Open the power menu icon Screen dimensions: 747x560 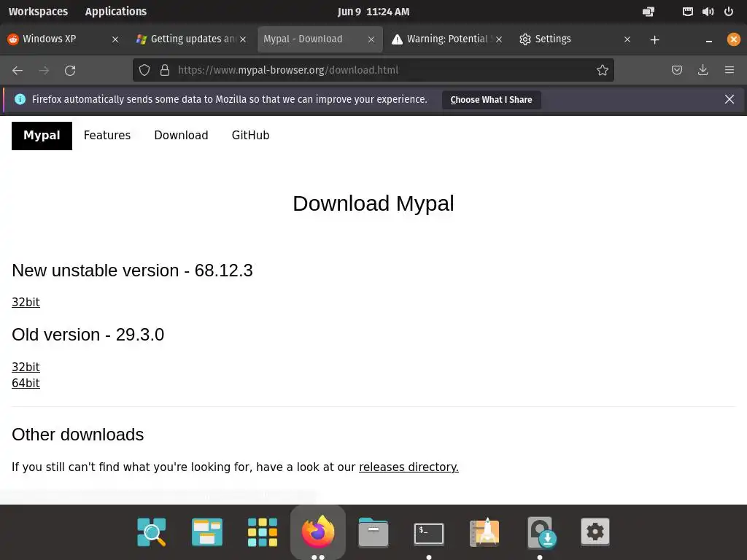pyautogui.click(x=729, y=12)
